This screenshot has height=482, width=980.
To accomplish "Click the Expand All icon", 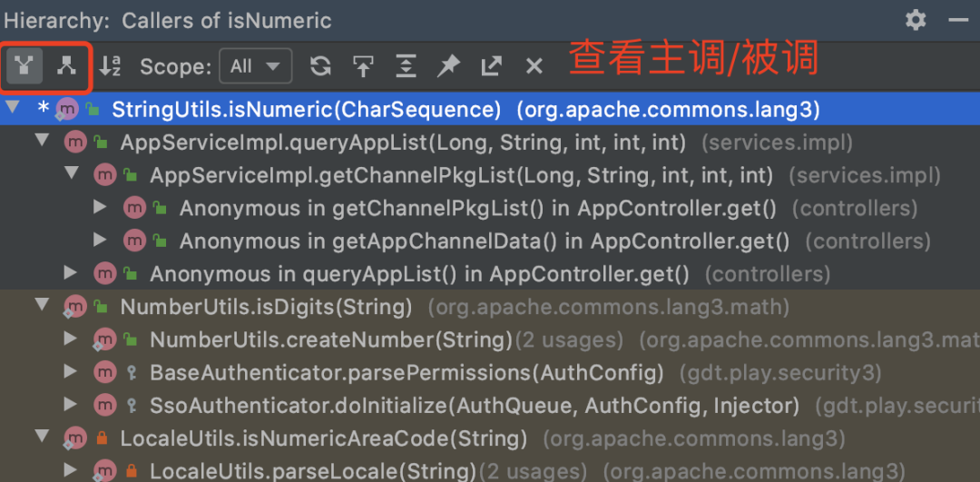I will (406, 66).
